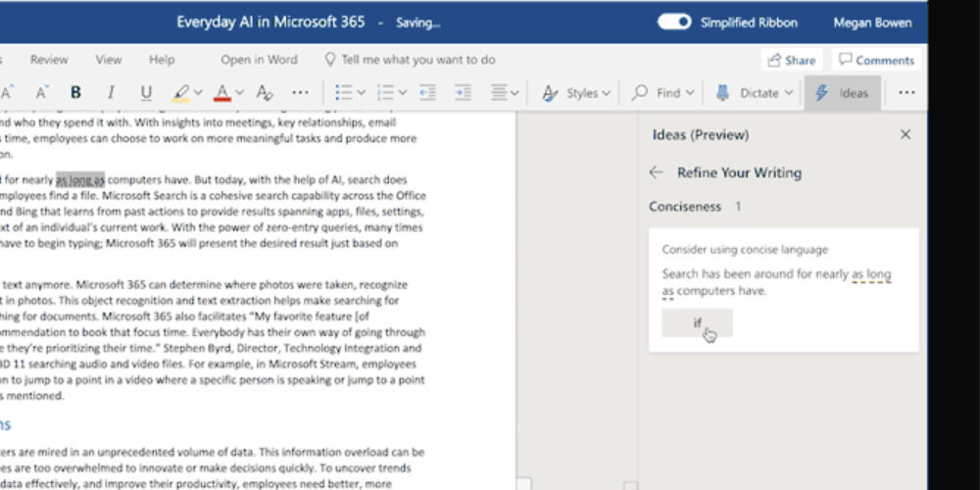
Task: Open the Comments pane
Action: 876,60
